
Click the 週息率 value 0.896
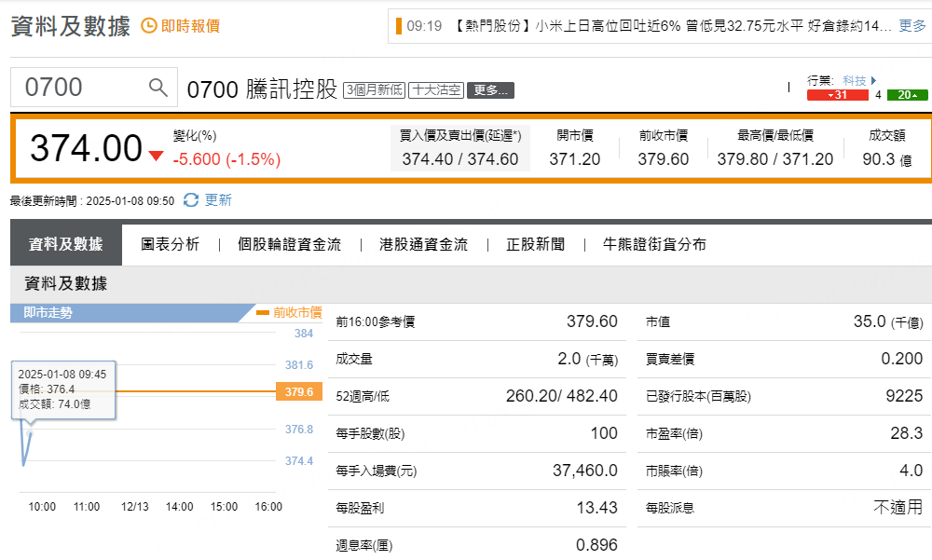[x=596, y=544]
